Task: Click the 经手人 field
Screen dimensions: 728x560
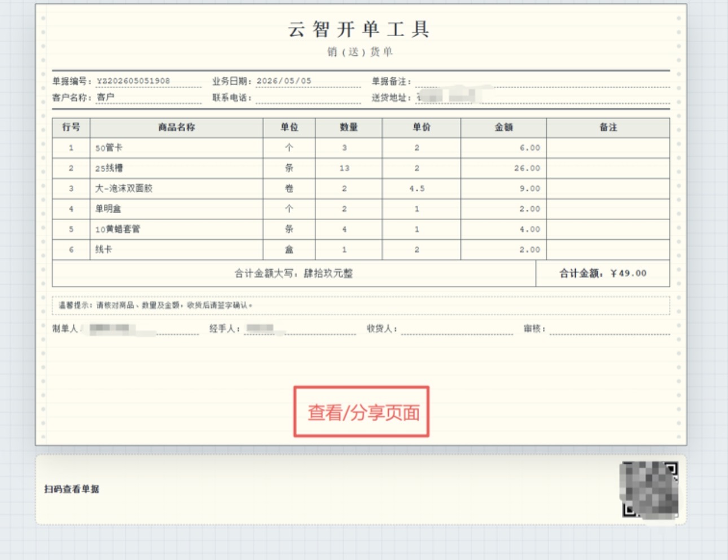Action: click(282, 329)
